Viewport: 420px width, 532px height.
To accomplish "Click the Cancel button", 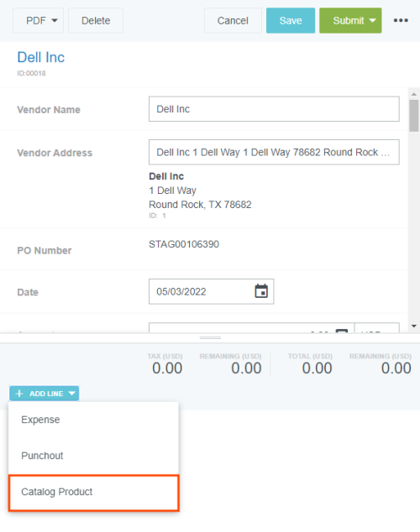I will 233,21.
